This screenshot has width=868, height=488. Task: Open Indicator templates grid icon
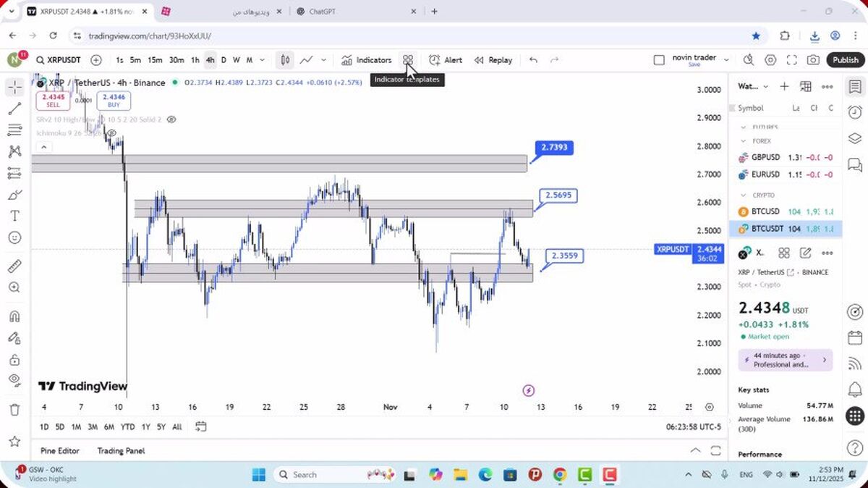408,60
